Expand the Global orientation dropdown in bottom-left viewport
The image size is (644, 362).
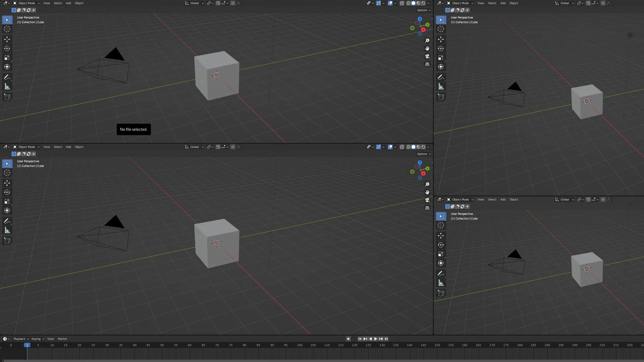pyautogui.click(x=194, y=147)
